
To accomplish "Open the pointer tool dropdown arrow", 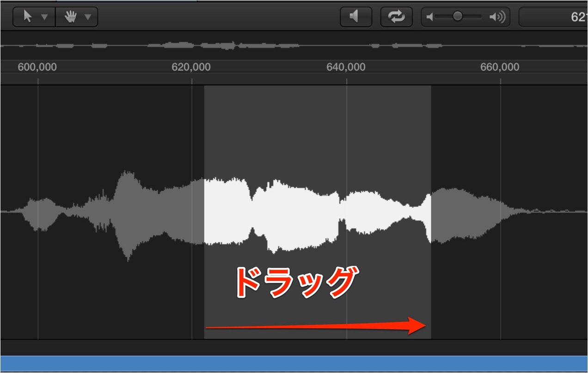I will [x=45, y=18].
